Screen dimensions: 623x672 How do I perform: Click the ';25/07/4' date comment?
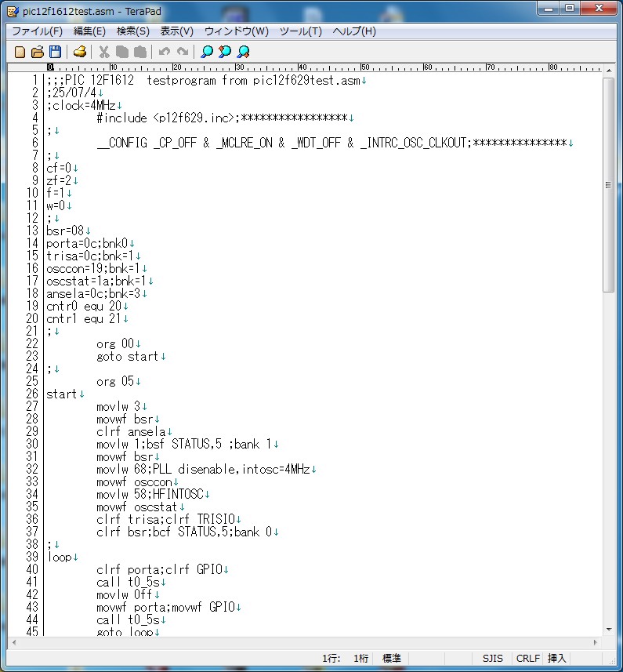(71, 93)
